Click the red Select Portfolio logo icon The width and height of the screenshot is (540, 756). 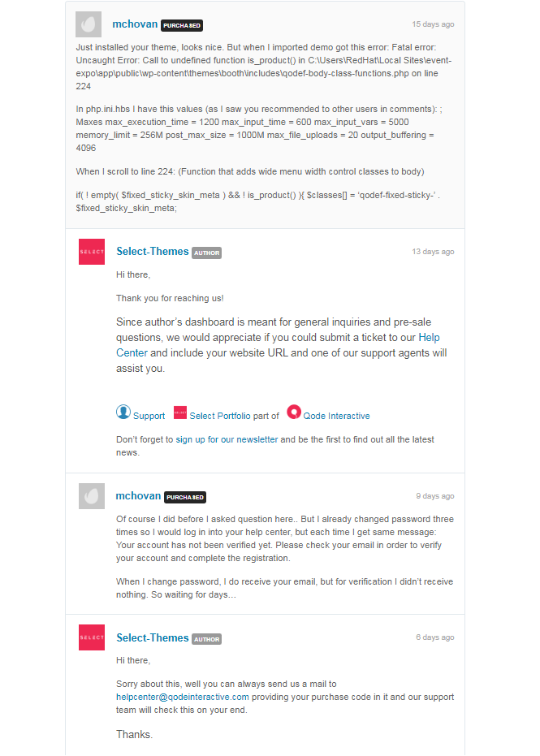[x=180, y=413]
